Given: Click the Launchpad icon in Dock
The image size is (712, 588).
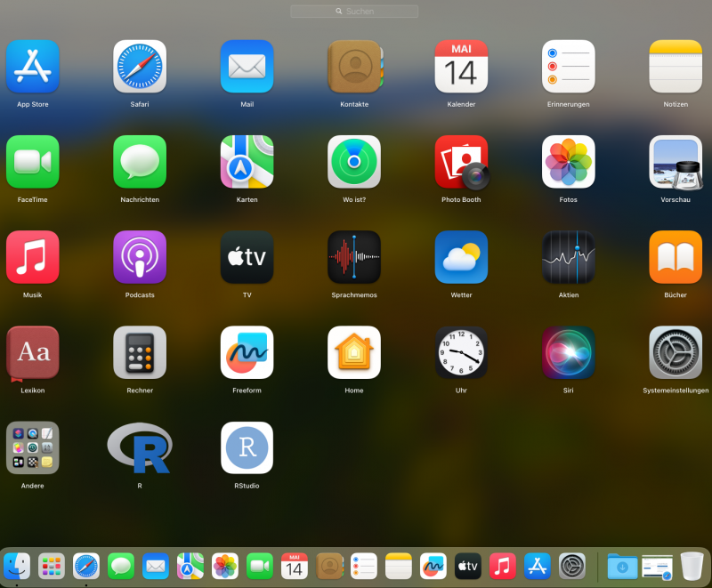Looking at the screenshot, I should pos(52,567).
